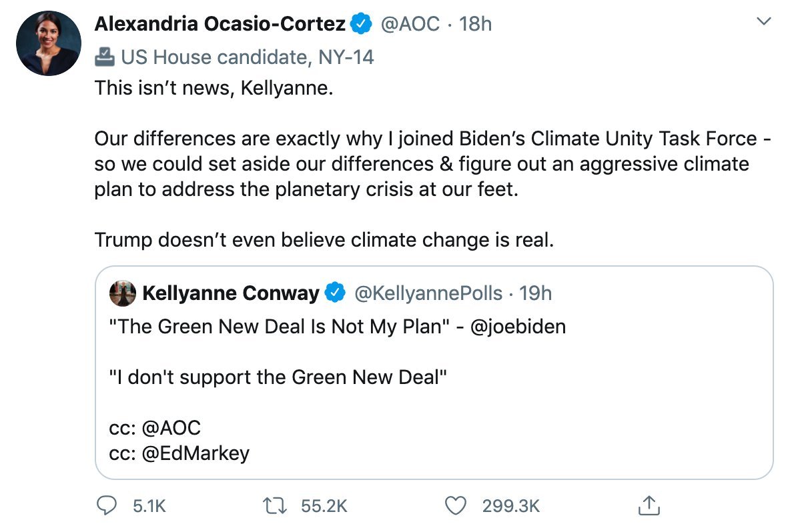Image resolution: width=790 pixels, height=532 pixels.
Task: Open Alexandria Ocasio-Cortez's profile picture
Action: [x=49, y=43]
